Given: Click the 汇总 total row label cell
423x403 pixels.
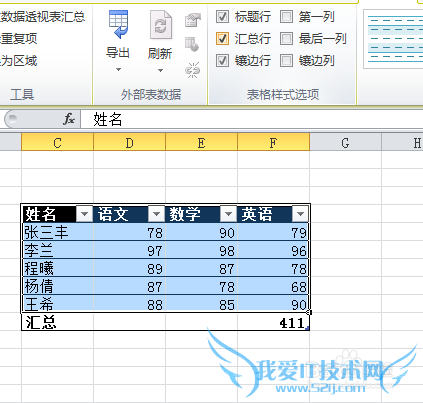Looking at the screenshot, I should tap(58, 322).
